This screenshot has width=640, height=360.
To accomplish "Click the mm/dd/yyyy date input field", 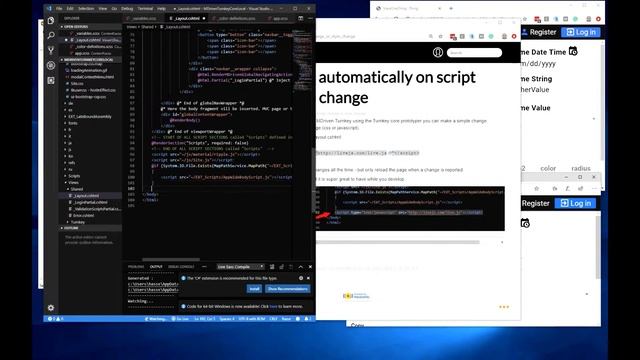I will (x=538, y=64).
